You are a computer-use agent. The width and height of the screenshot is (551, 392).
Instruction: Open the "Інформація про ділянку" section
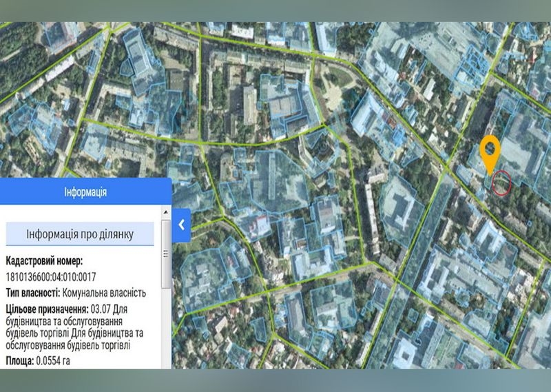click(80, 235)
